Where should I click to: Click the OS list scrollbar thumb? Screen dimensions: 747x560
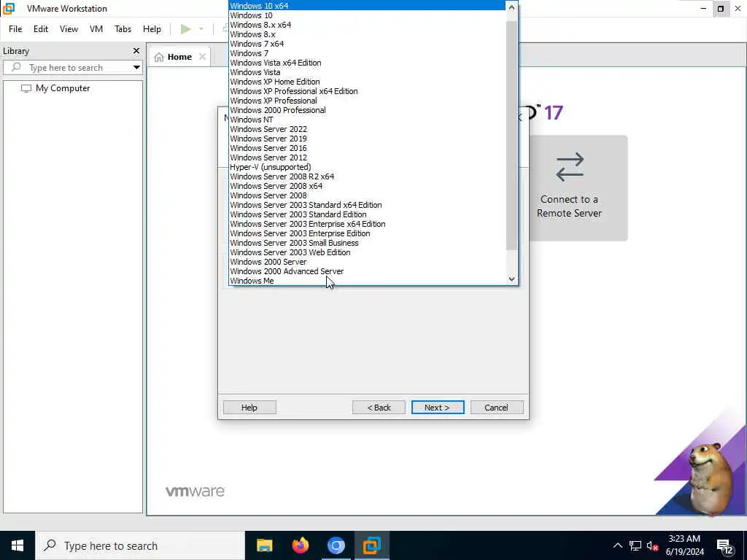click(x=511, y=135)
